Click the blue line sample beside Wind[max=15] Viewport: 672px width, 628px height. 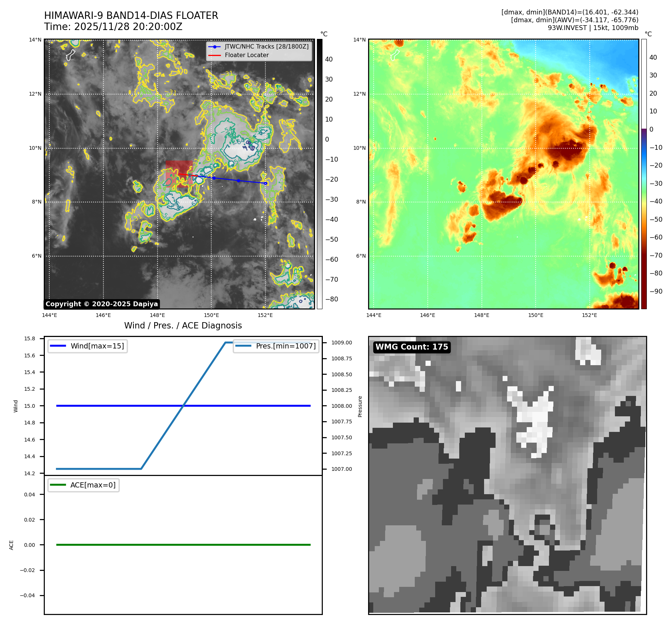click(x=58, y=346)
